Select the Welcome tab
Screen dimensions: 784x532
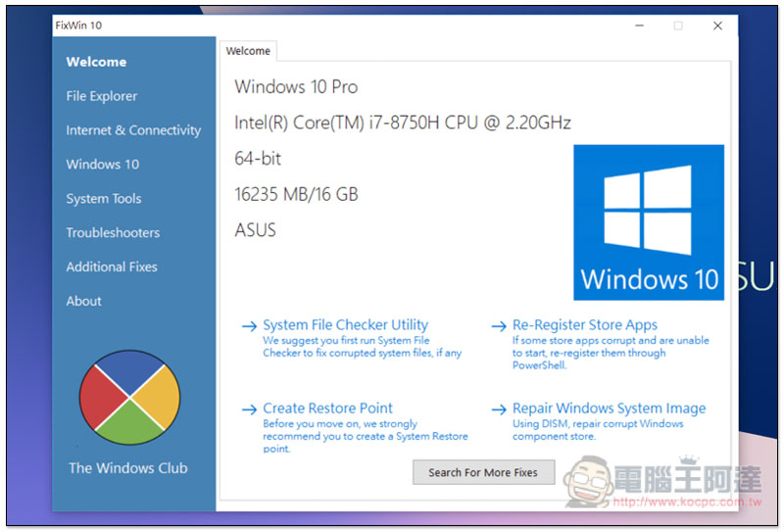248,51
